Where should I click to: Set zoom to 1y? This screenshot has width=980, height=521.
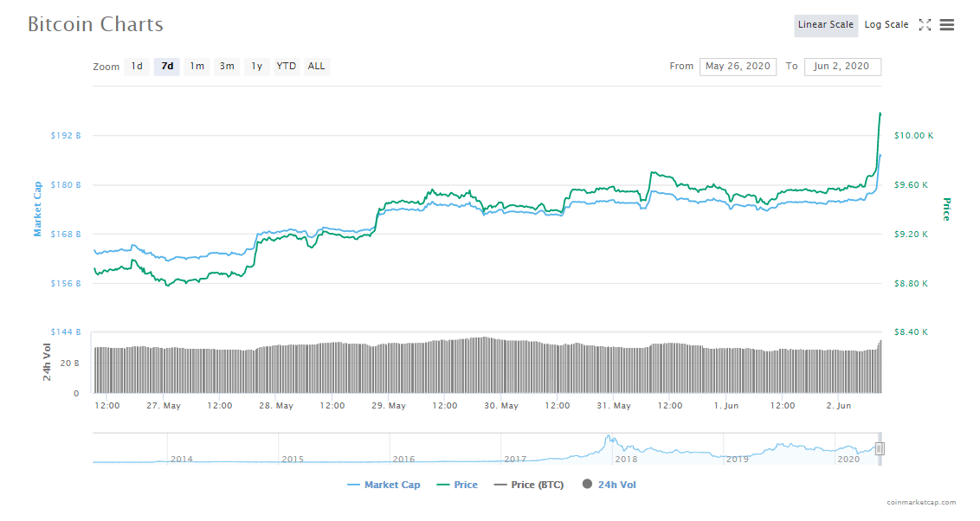257,67
